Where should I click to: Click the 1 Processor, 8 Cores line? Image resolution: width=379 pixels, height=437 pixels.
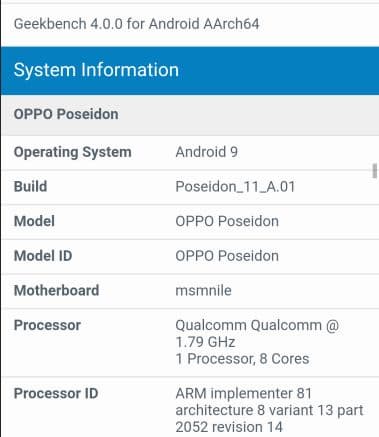point(242,359)
